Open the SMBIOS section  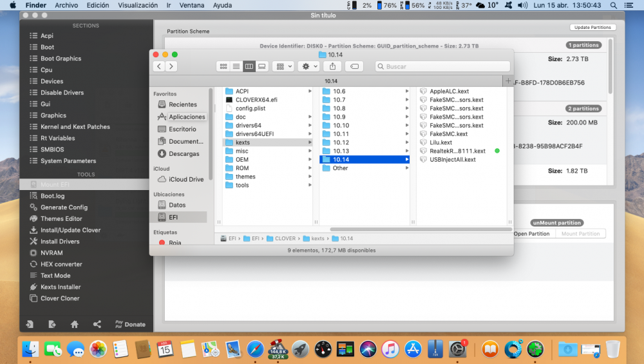click(x=52, y=149)
